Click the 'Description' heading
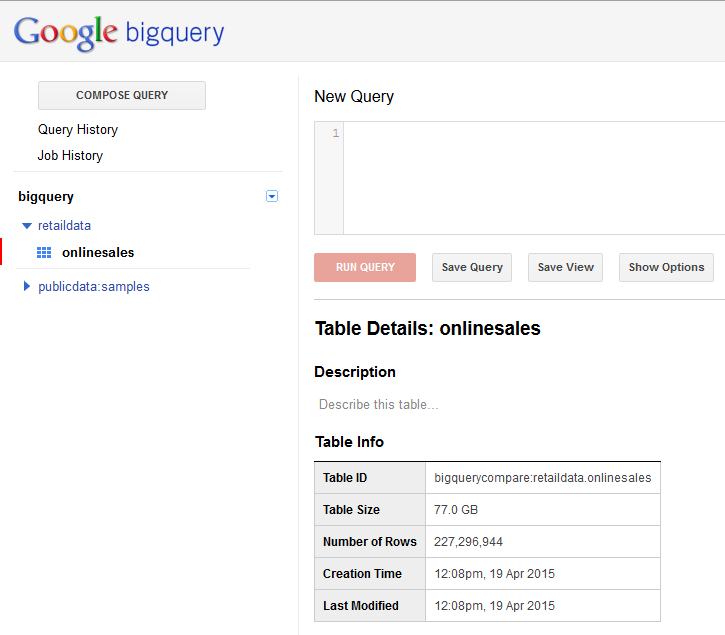Image resolution: width=725 pixels, height=635 pixels. click(x=355, y=372)
